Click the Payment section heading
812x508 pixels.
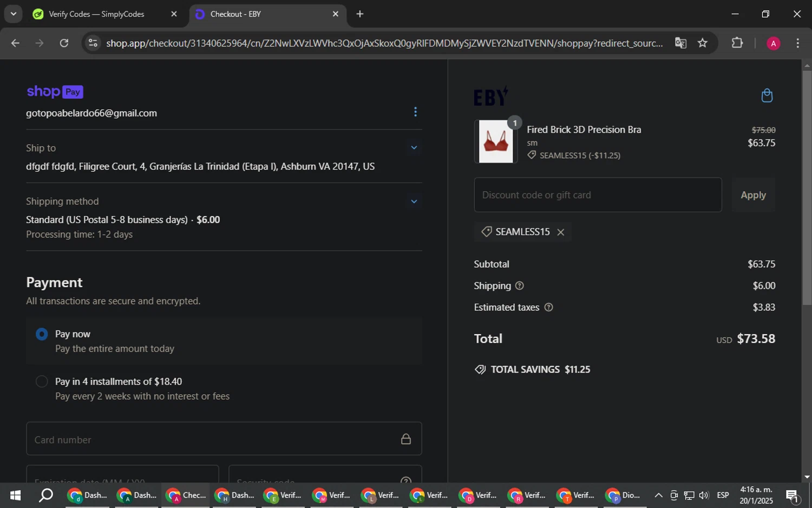pos(54,283)
